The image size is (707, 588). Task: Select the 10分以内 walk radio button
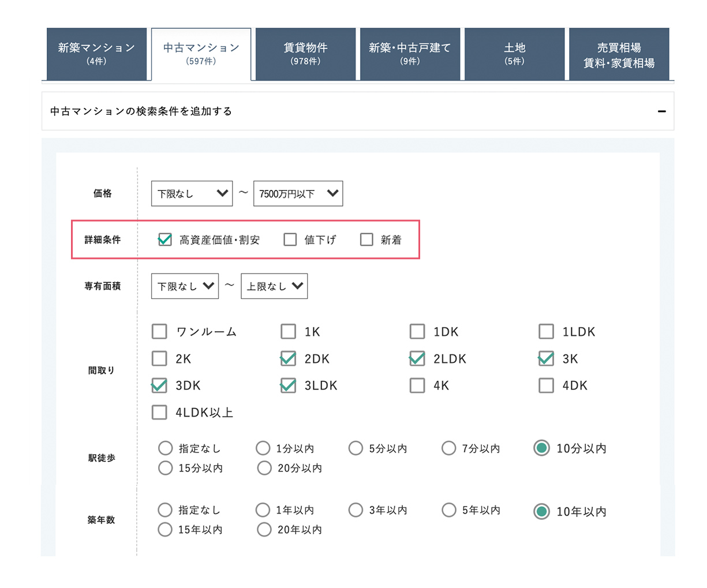pyautogui.click(x=541, y=448)
